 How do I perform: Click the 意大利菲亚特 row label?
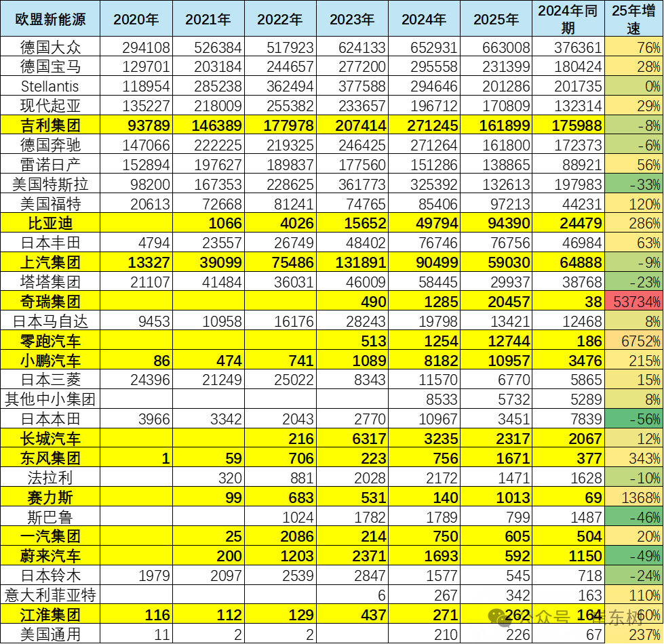(50, 595)
